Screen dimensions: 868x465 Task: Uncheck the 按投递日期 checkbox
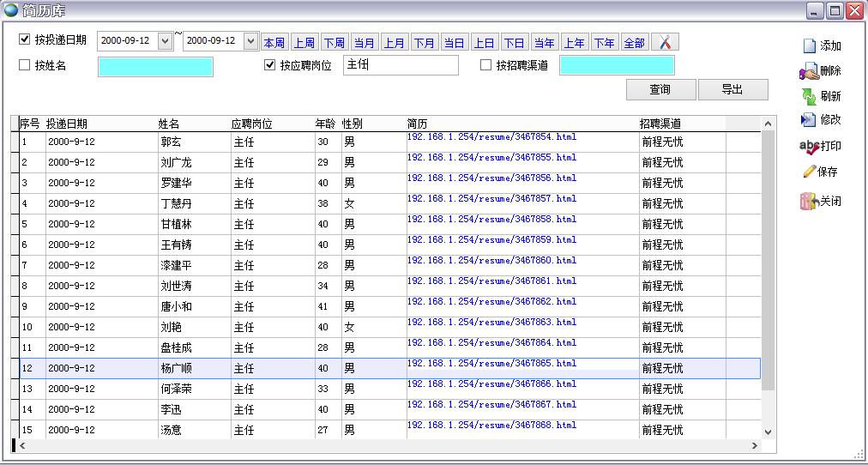tap(25, 39)
